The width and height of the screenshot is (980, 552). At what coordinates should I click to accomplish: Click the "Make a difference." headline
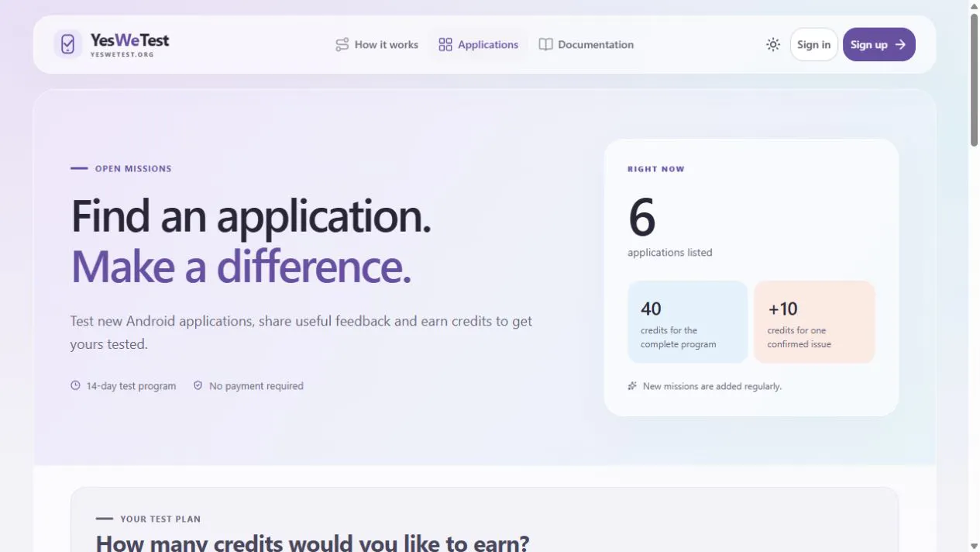241,266
